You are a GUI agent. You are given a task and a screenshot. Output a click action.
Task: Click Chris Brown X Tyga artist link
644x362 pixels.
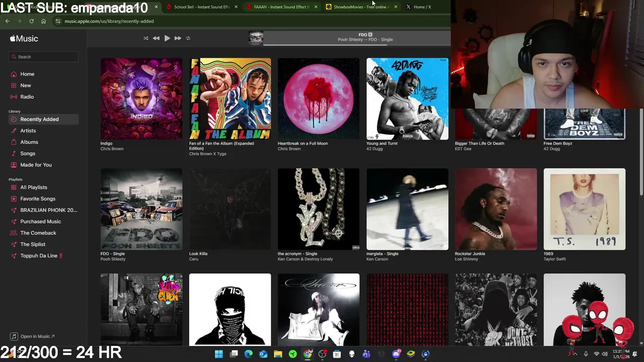click(x=207, y=154)
